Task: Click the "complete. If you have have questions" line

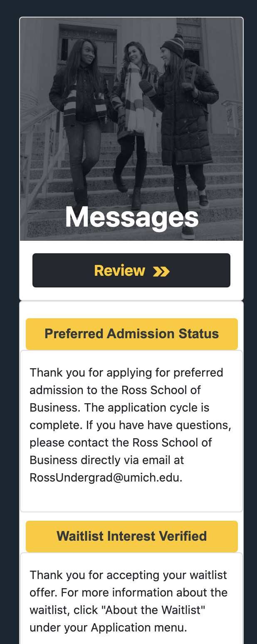Action: click(x=130, y=425)
